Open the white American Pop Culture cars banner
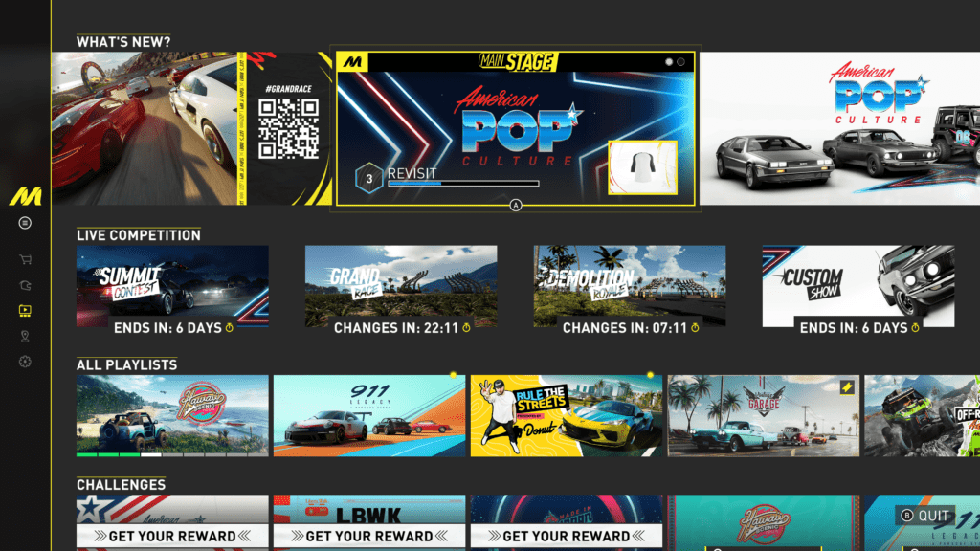The height and width of the screenshot is (551, 980). pyautogui.click(x=840, y=128)
